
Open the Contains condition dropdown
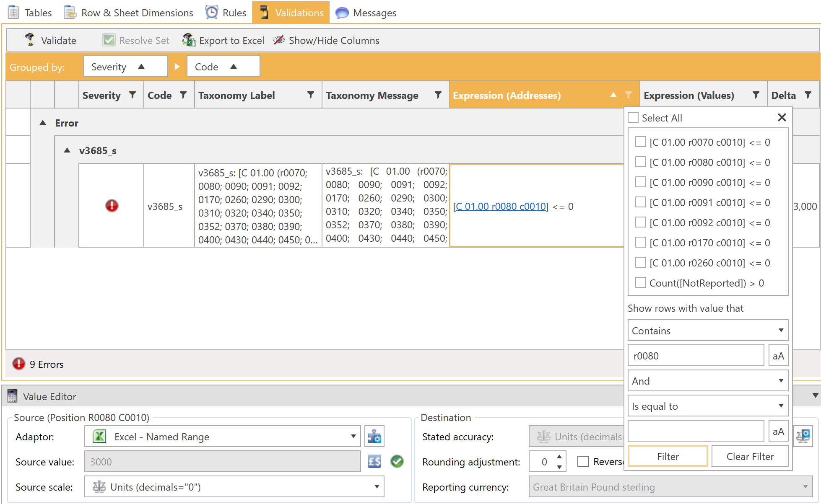707,331
